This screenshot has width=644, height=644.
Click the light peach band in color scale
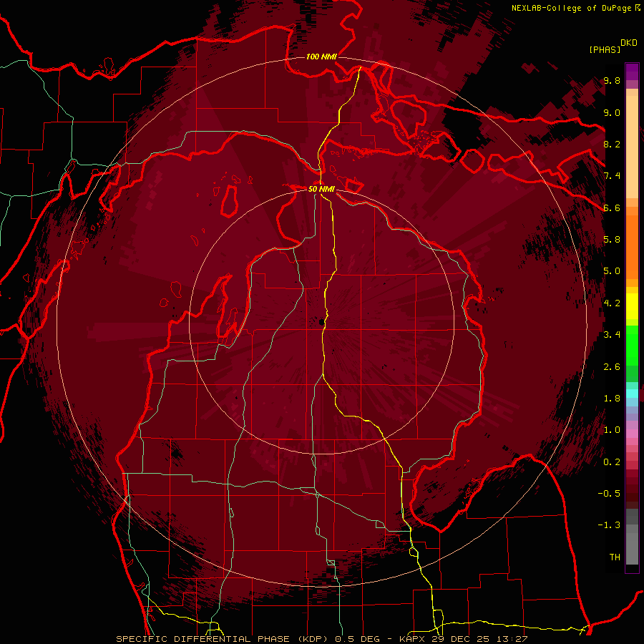[632, 148]
